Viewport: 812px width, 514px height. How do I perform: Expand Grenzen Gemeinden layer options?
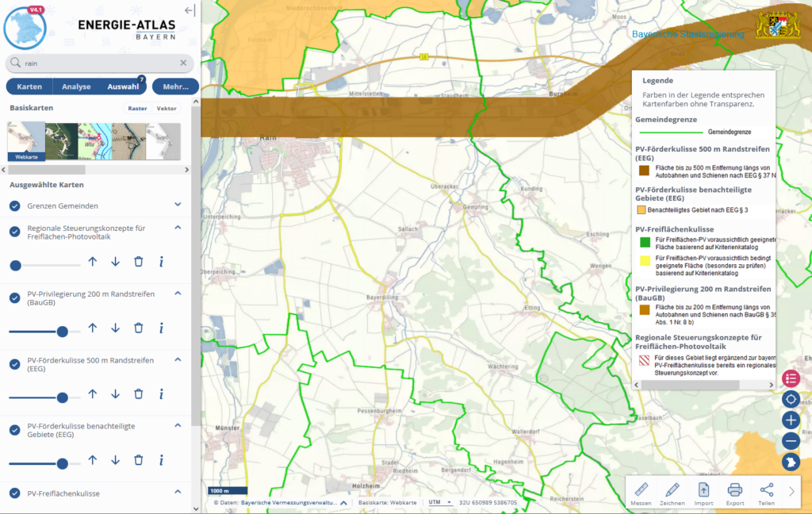[x=178, y=205]
